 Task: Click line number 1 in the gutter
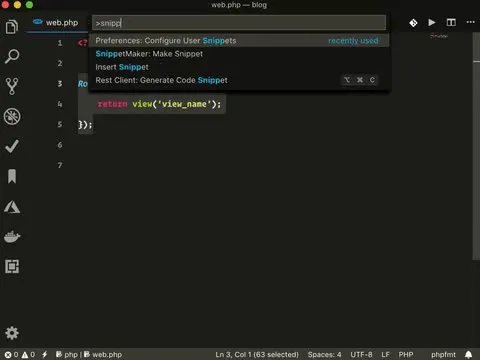pyautogui.click(x=60, y=43)
